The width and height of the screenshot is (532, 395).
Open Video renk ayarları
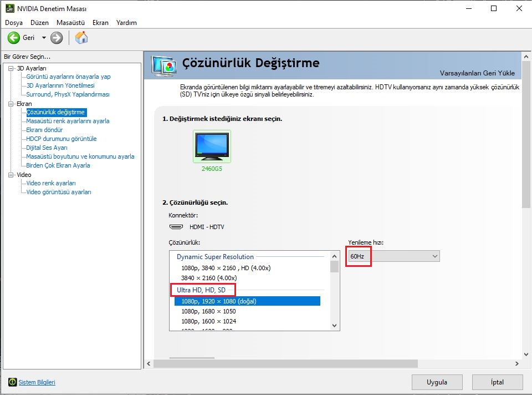point(51,183)
